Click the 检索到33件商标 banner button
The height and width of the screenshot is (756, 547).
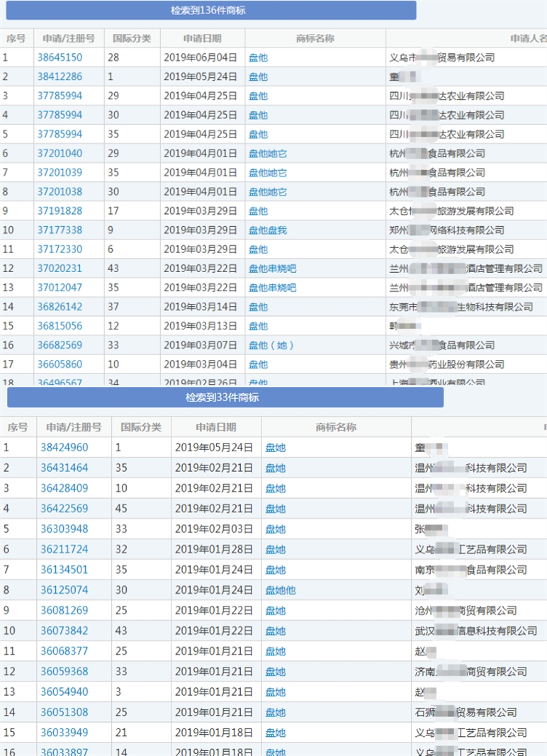tap(225, 397)
